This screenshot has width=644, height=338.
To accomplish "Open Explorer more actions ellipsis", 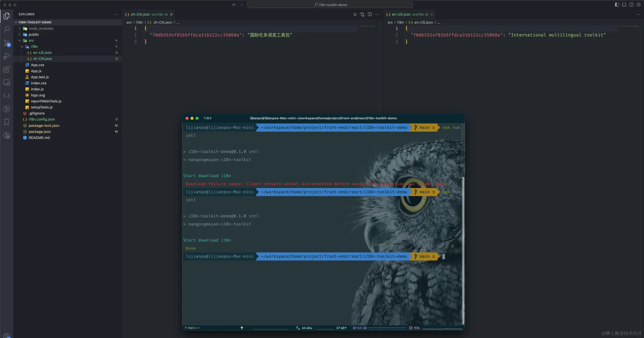I will pos(116,14).
